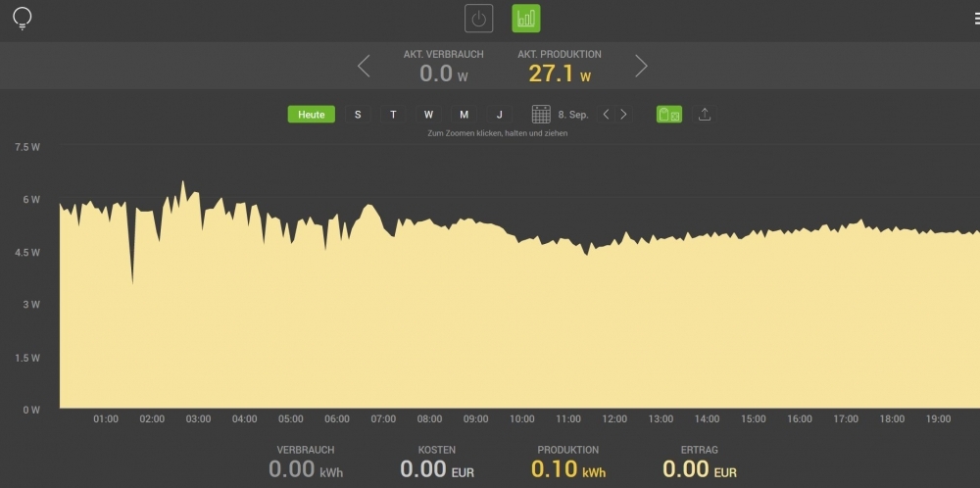
Task: Go to next device with right chevron
Action: click(x=641, y=66)
